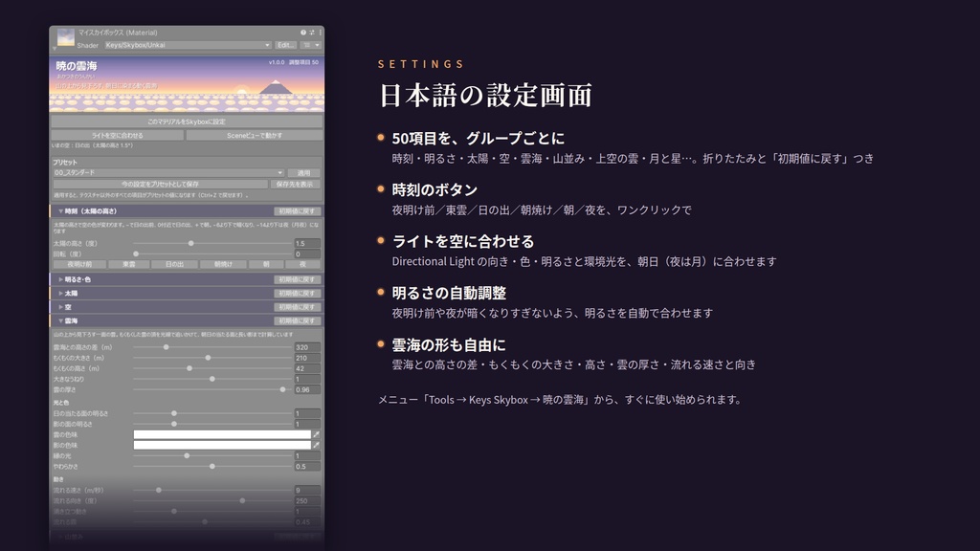Open the three-dot menu in material header
This screenshot has height=551, width=980.
320,33
